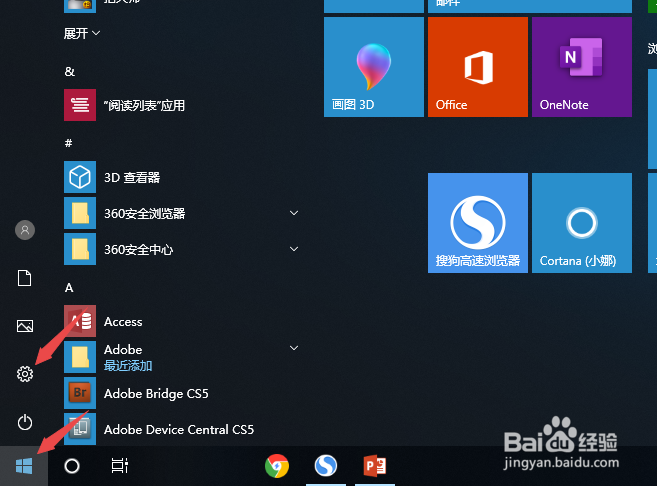
Task: Open the Pictures sidebar icon
Action: click(x=25, y=326)
